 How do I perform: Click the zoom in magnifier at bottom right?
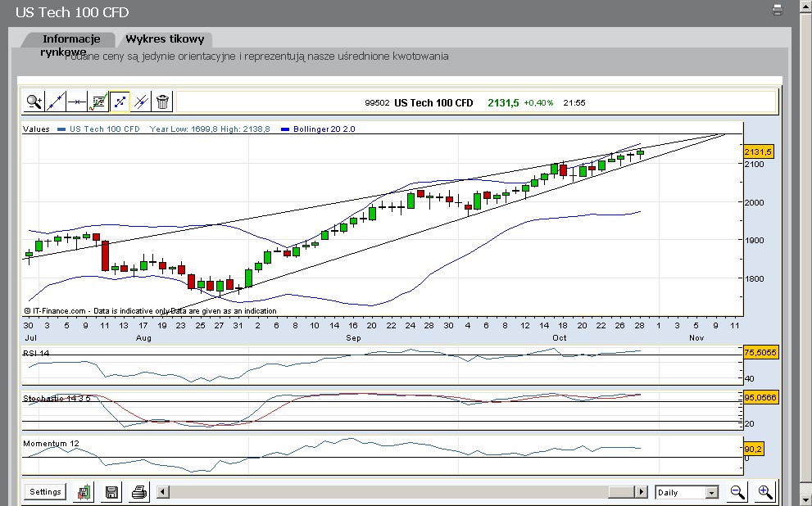764,492
